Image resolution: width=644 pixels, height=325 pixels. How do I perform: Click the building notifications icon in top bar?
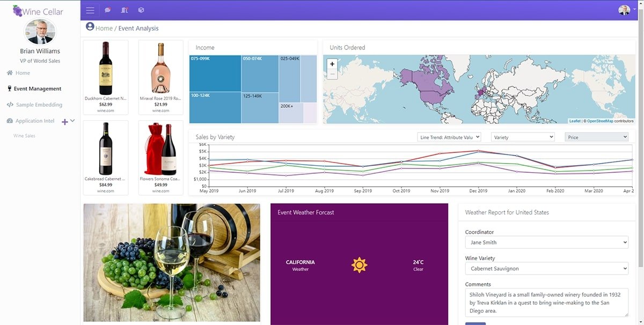125,10
